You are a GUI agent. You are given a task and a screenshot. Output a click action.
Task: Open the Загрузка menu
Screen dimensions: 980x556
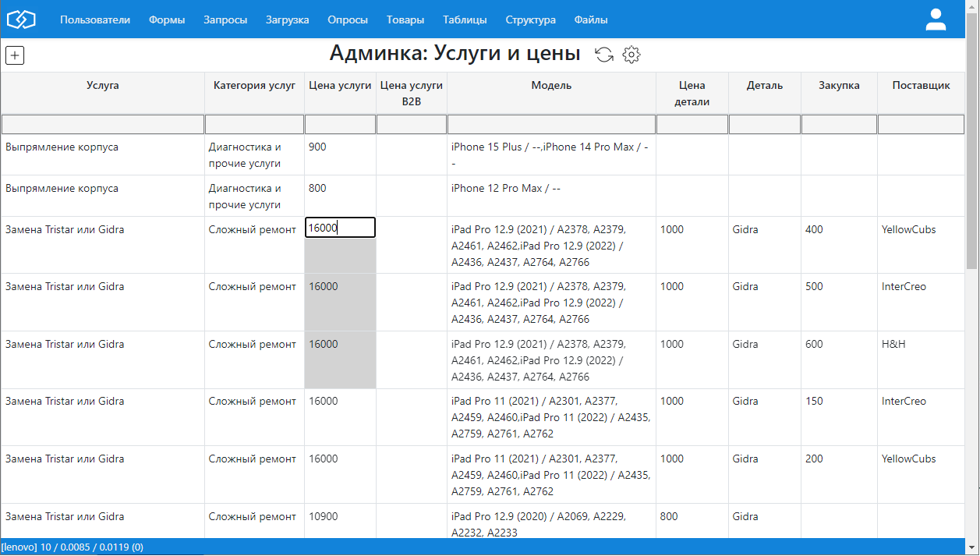pos(287,20)
